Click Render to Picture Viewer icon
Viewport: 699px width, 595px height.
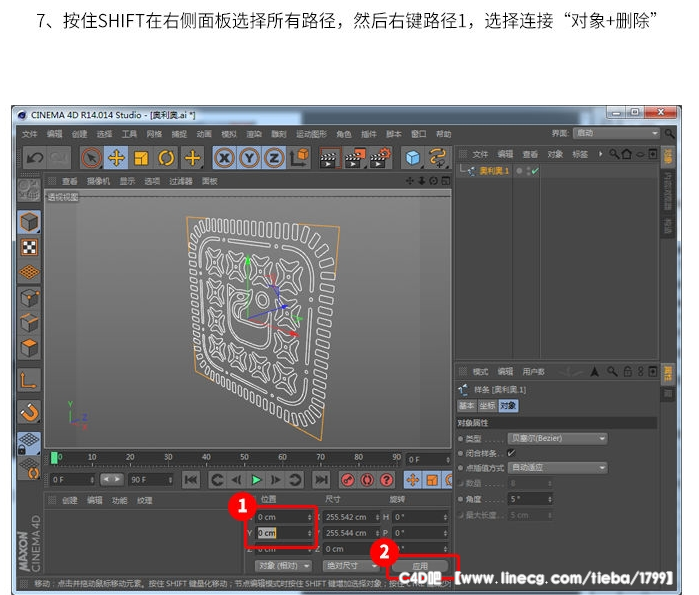coord(355,158)
